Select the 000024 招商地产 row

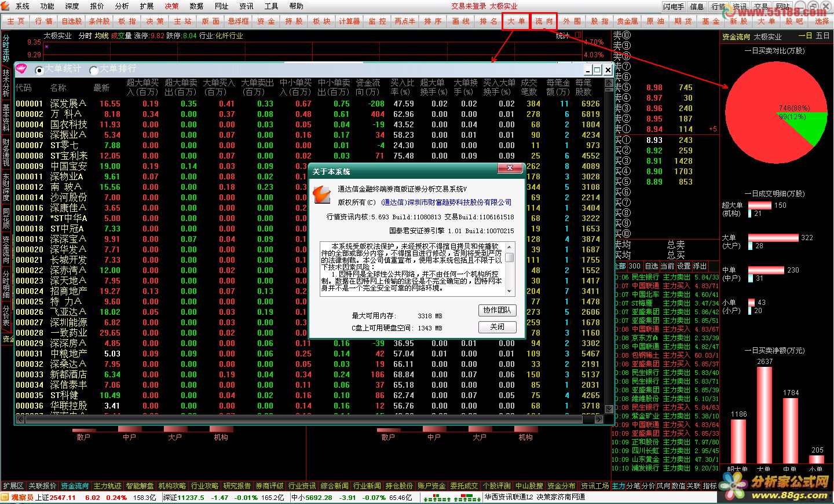pyautogui.click(x=309, y=291)
